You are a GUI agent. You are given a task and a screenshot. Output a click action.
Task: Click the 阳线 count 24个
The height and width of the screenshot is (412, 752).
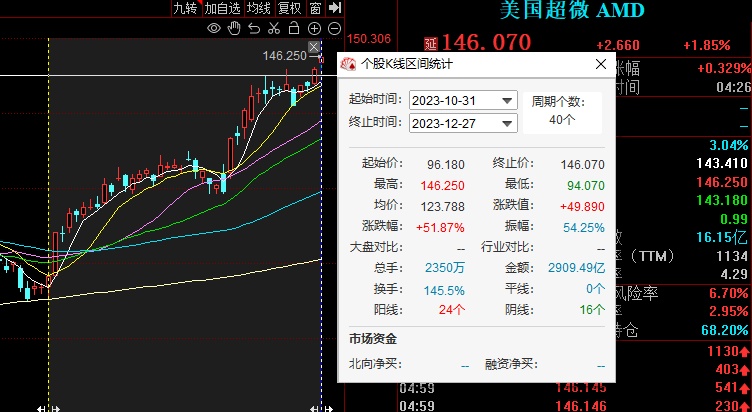point(452,310)
